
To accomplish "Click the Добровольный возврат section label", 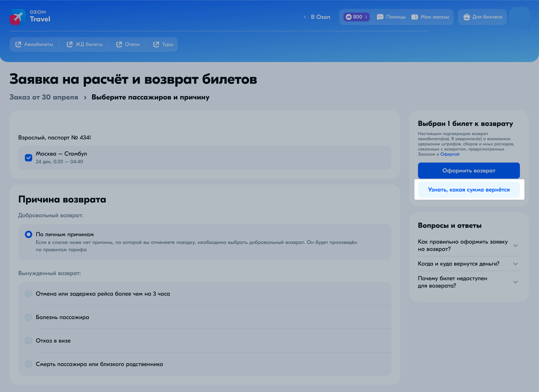I will 51,215.
